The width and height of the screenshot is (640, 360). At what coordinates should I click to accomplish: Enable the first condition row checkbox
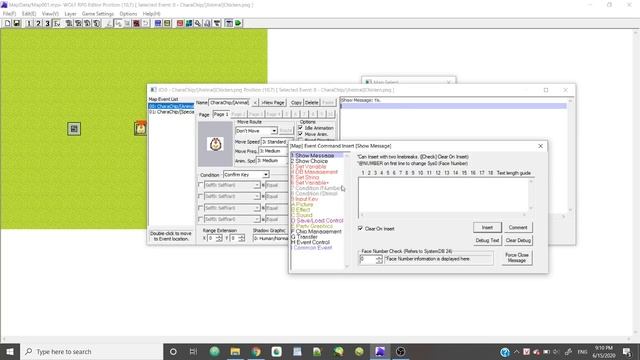tap(200, 185)
